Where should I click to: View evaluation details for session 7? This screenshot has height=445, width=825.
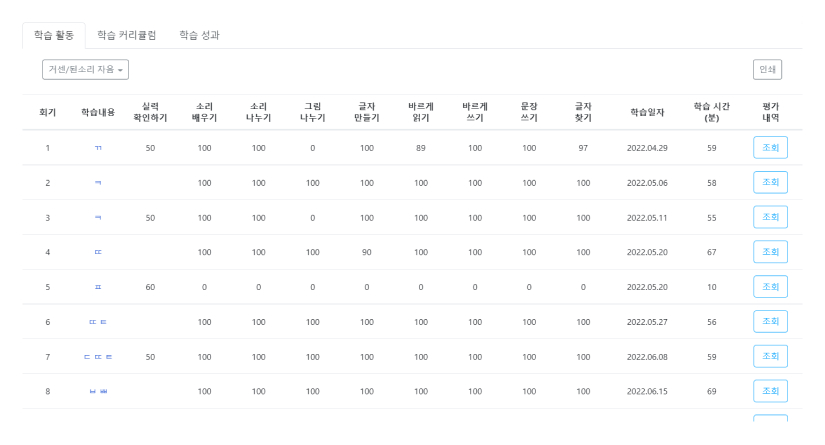(x=770, y=356)
